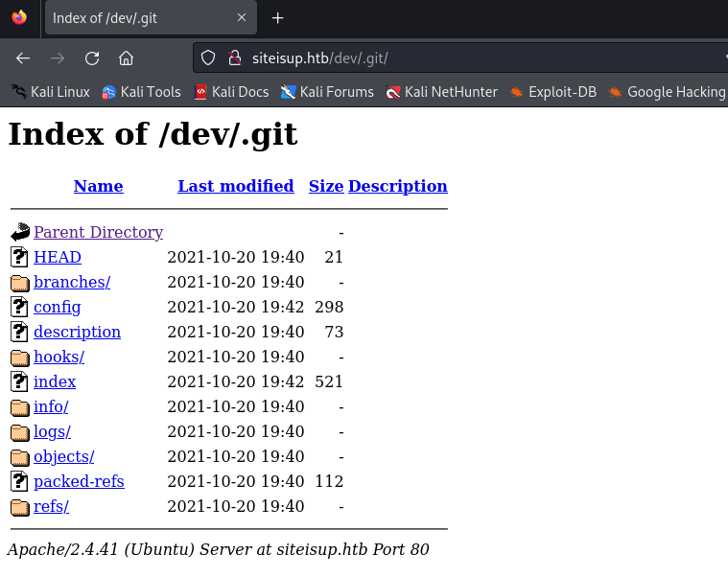Open the packed-refs file link
This screenshot has height=577, width=728.
click(x=79, y=481)
